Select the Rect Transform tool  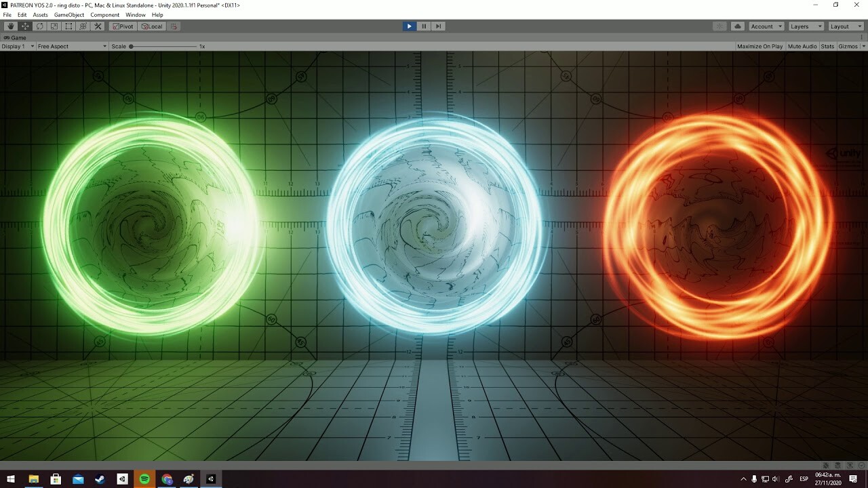coord(68,26)
